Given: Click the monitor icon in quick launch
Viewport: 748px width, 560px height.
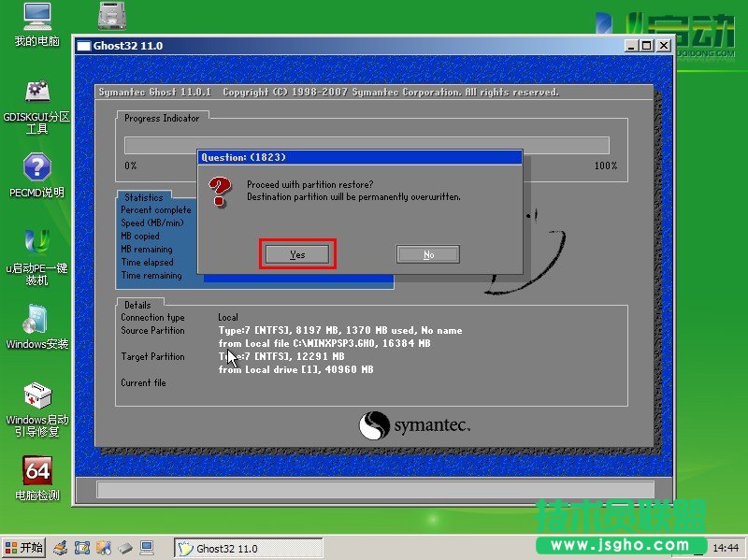Looking at the screenshot, I should click(x=147, y=548).
